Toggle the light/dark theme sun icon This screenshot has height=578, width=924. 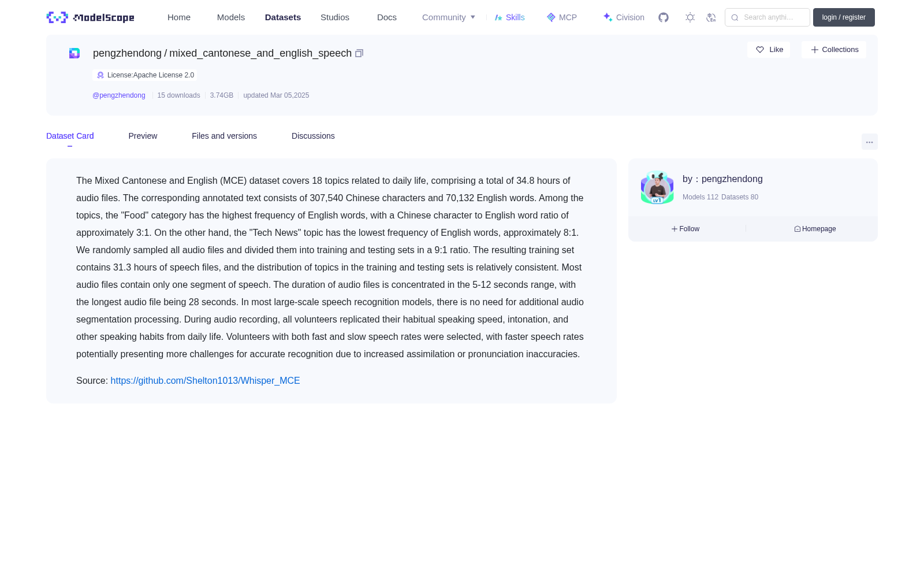pyautogui.click(x=690, y=17)
